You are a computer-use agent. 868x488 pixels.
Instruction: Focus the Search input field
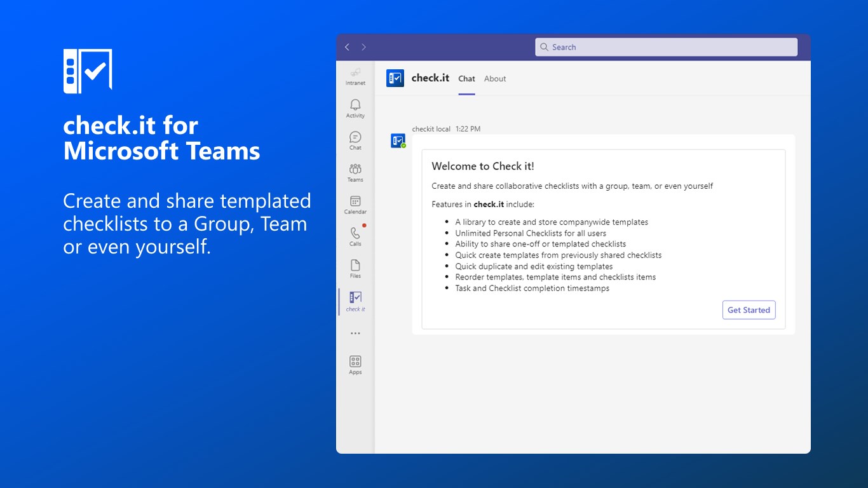(x=666, y=47)
